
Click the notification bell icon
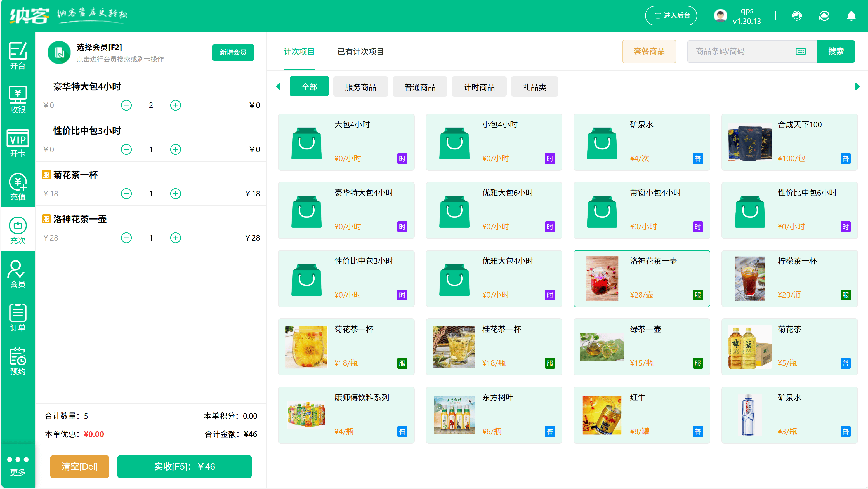click(852, 15)
